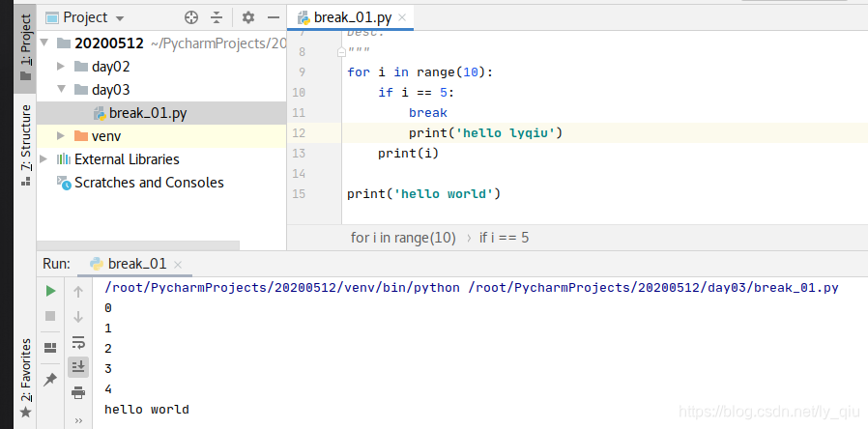Select the day02 folder
This screenshot has width=868, height=429.
pyautogui.click(x=111, y=67)
